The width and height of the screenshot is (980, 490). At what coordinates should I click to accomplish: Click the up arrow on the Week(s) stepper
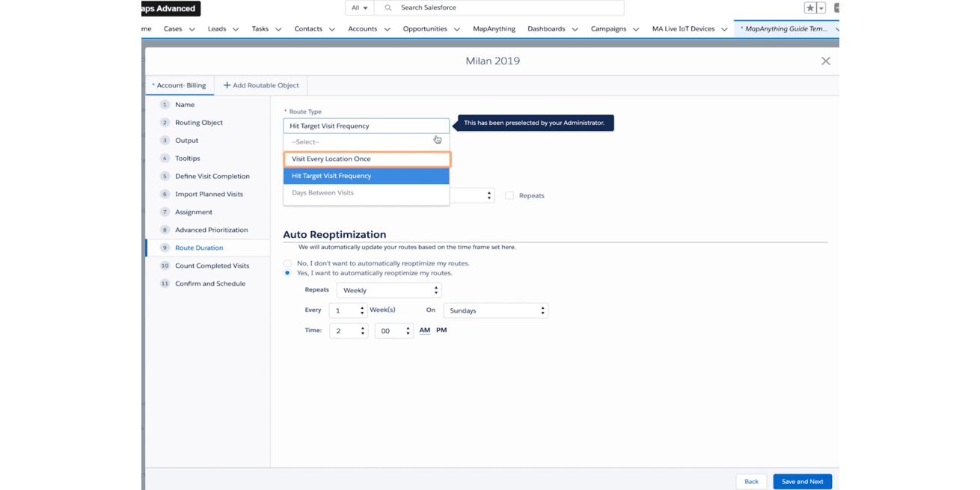[x=362, y=307]
